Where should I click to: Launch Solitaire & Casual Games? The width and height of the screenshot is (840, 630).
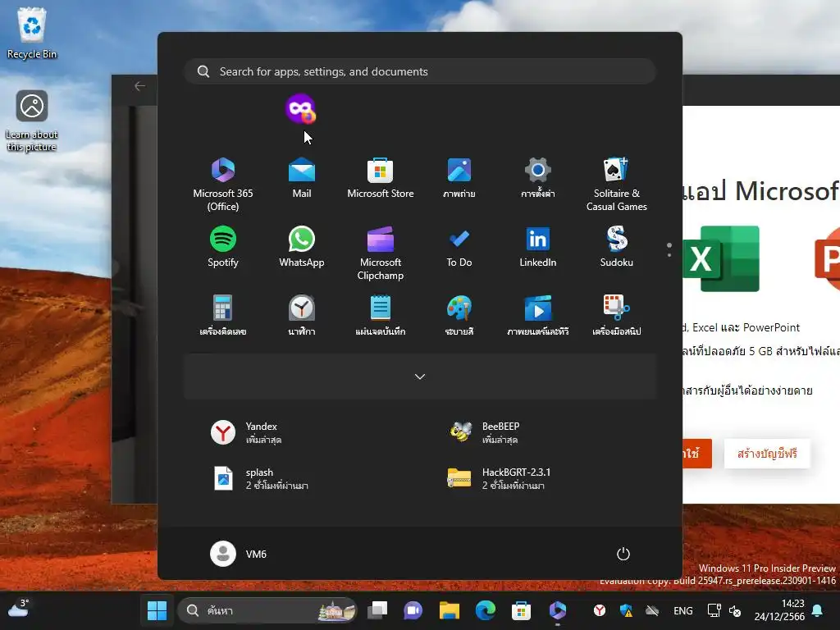617,184
